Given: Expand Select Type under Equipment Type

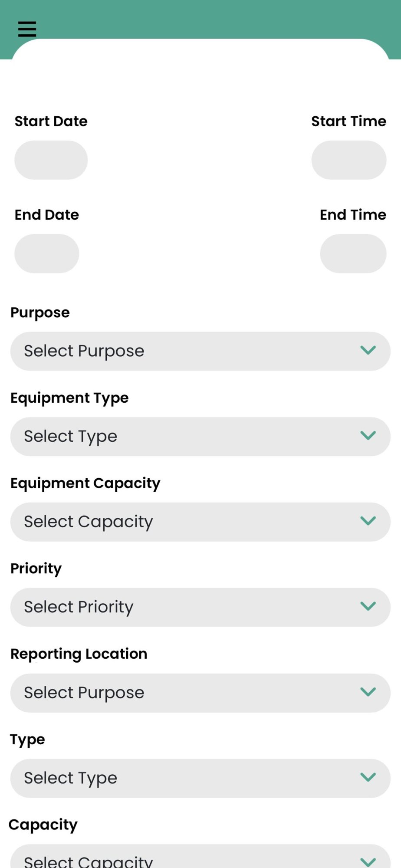Looking at the screenshot, I should [200, 437].
